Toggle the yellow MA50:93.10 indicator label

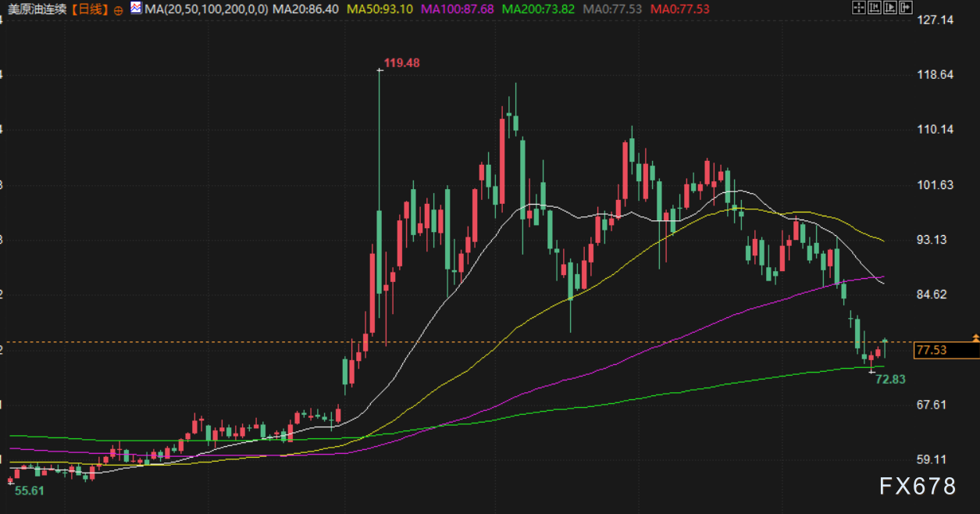click(x=380, y=9)
